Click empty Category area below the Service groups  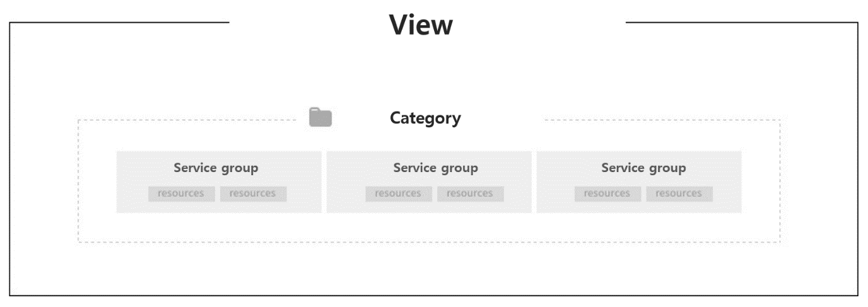click(429, 228)
